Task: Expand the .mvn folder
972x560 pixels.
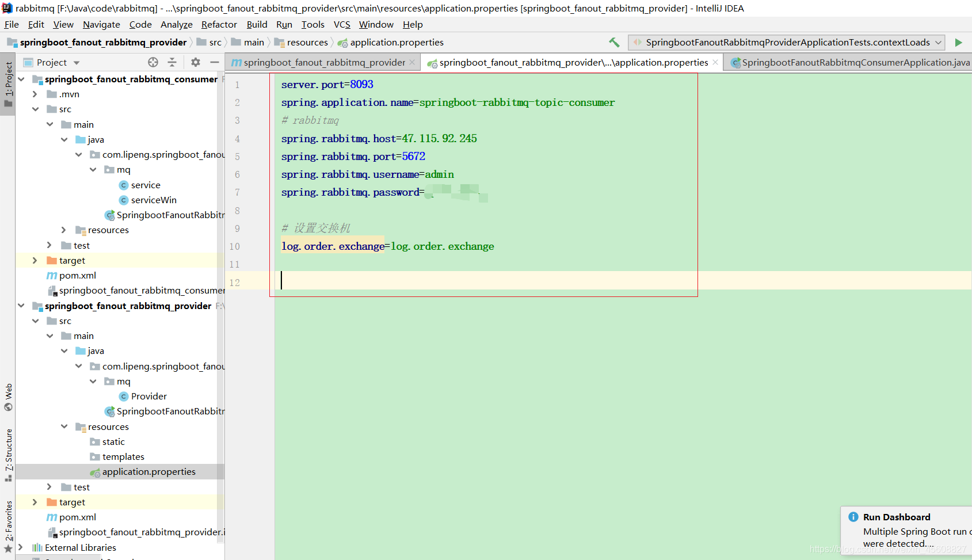Action: coord(35,94)
